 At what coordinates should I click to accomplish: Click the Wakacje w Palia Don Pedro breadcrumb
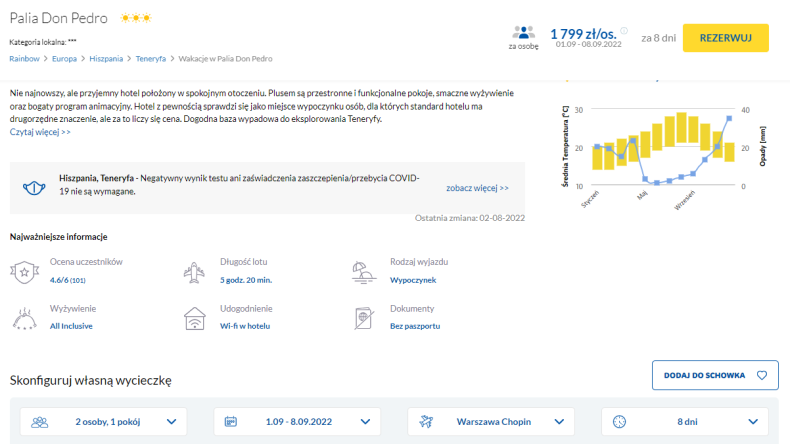[x=225, y=58]
